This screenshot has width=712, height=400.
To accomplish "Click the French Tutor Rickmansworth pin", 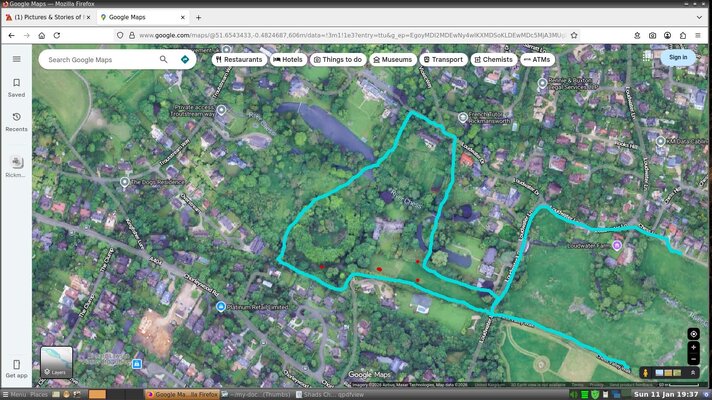I will 463,118.
